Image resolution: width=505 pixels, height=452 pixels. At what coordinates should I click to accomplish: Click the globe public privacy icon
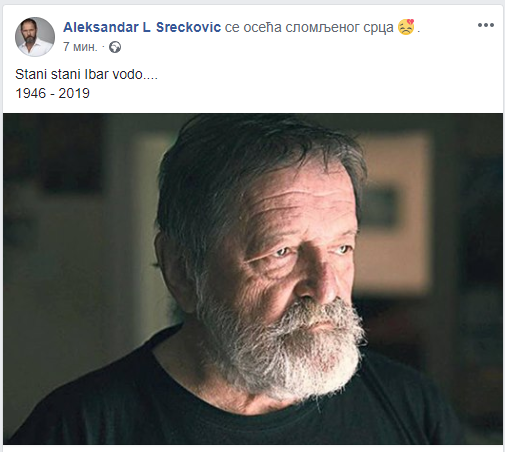click(115, 47)
